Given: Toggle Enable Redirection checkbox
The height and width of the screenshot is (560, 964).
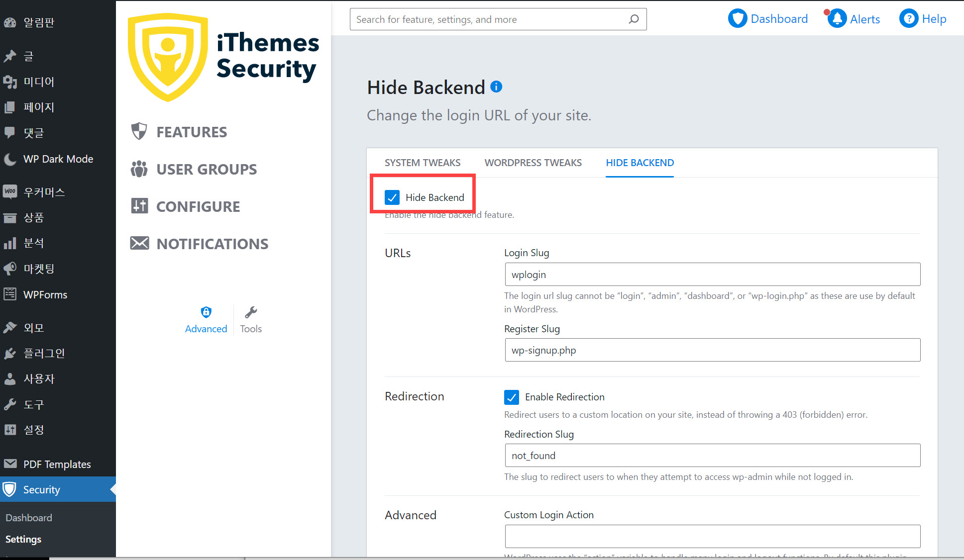Looking at the screenshot, I should click(512, 397).
